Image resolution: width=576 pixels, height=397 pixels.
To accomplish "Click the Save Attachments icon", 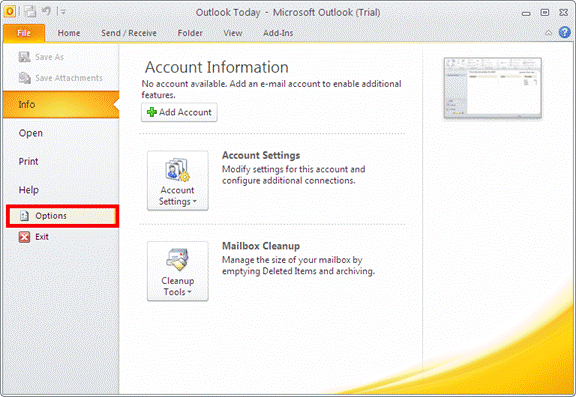I will tap(25, 78).
